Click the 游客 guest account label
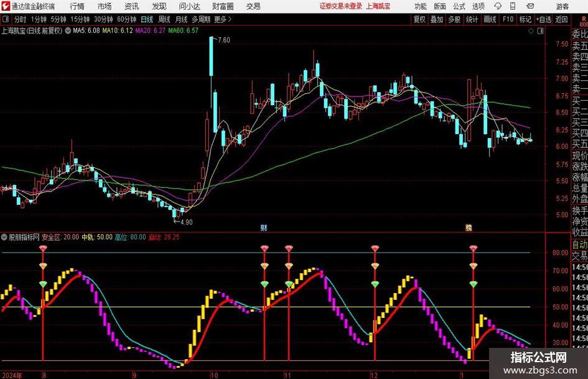Screen dimensions: 588x379 tap(562, 6)
